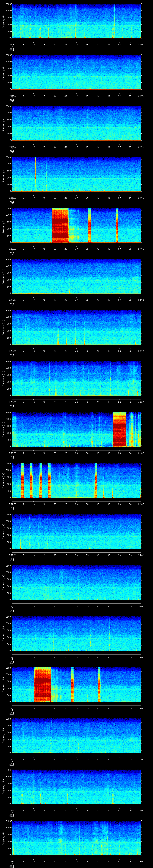153x868 pixels.
Task: Click the 0:25:00 row start timestamp
Action: click(x=12, y=198)
